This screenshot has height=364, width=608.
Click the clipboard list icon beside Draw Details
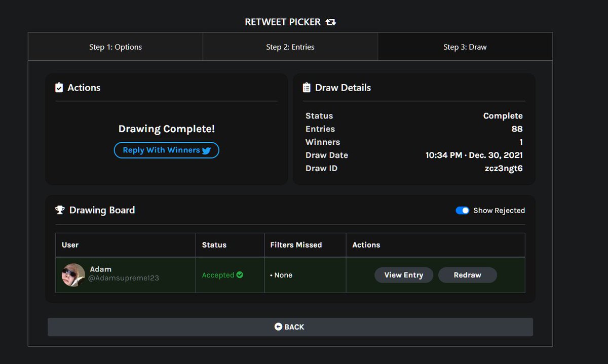pos(307,88)
